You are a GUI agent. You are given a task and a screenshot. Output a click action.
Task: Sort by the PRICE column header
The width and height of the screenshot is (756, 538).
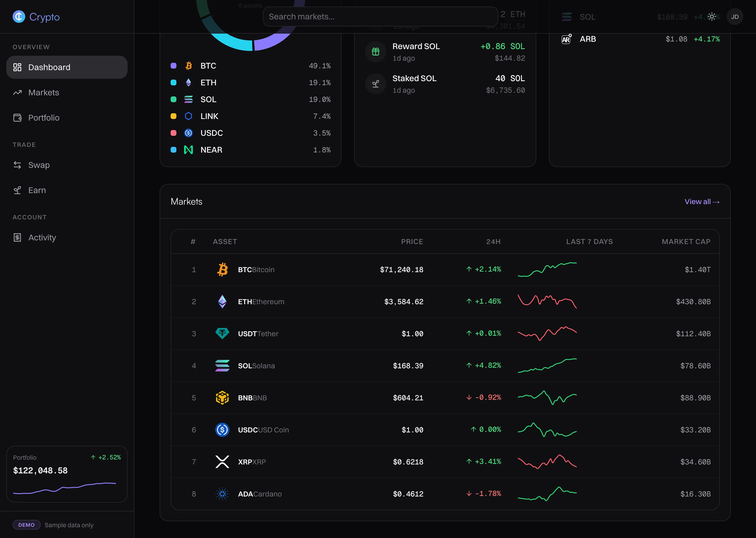[412, 242]
